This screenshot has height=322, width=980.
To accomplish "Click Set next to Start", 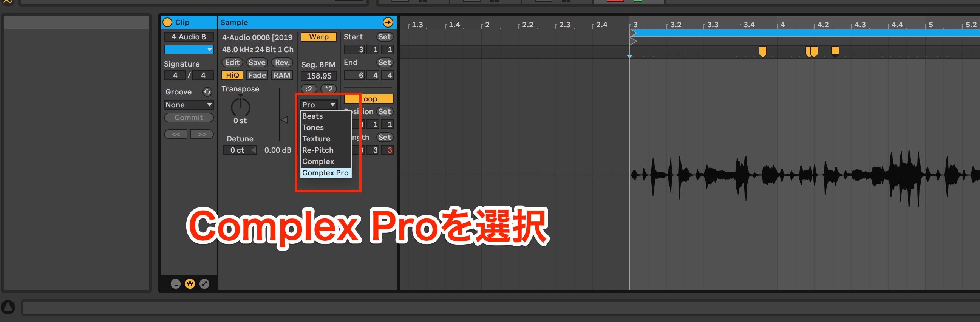I will point(384,37).
